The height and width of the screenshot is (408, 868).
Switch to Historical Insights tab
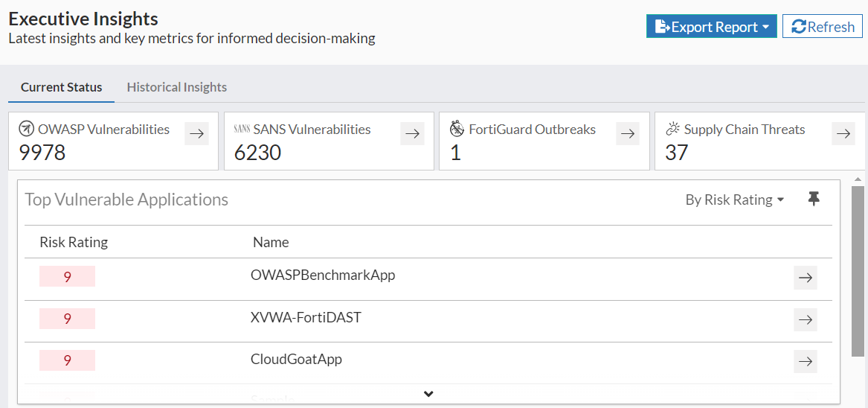point(176,87)
